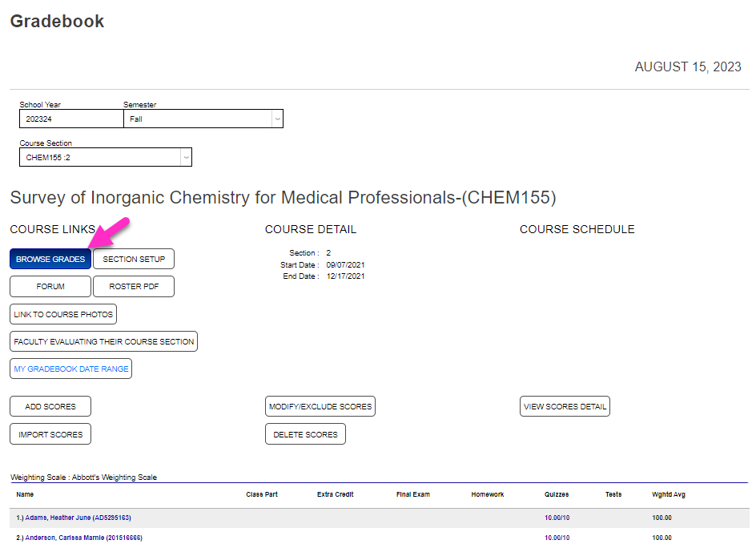The height and width of the screenshot is (548, 756).
Task: Open the course Forum
Action: click(x=50, y=286)
